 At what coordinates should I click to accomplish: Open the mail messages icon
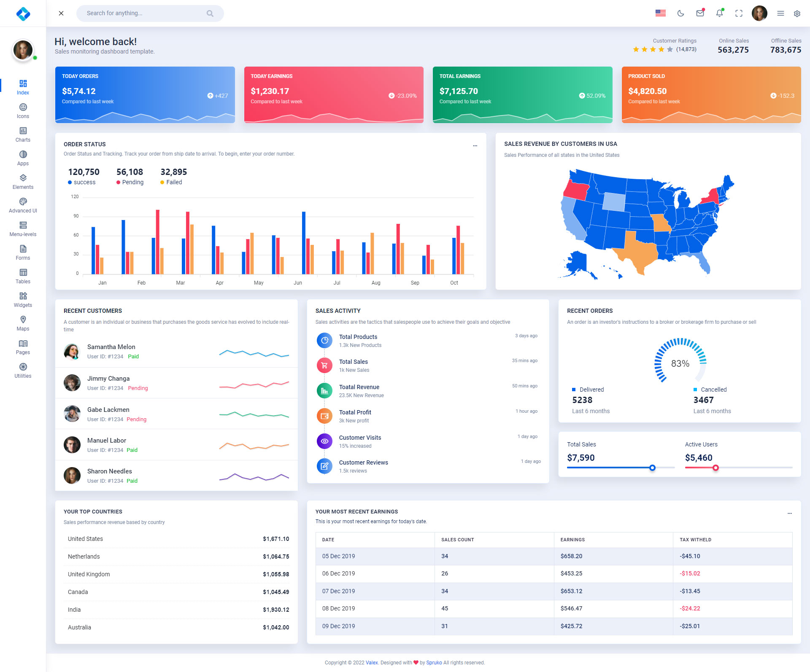pyautogui.click(x=700, y=13)
